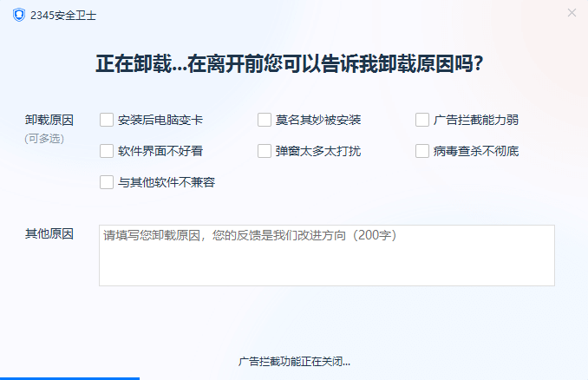
Task: Click the blue uninstall progress bar
Action: pyautogui.click(x=69, y=377)
